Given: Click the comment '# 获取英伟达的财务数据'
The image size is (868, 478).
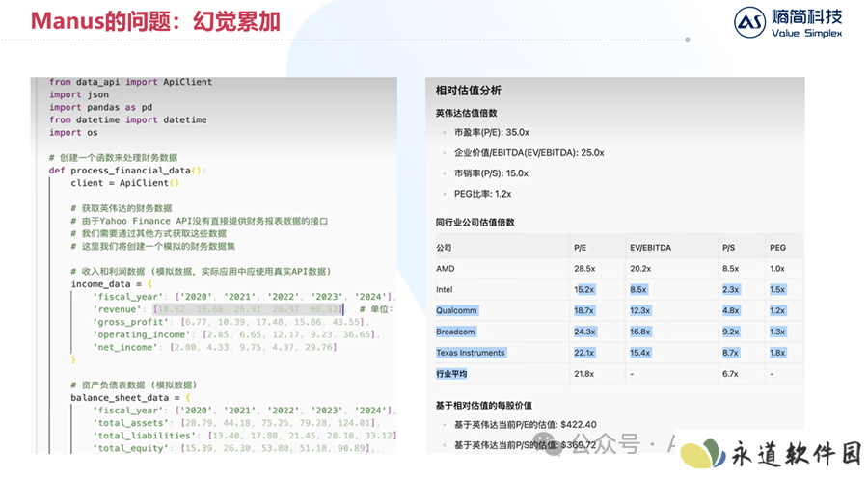Looking at the screenshot, I should [122, 208].
